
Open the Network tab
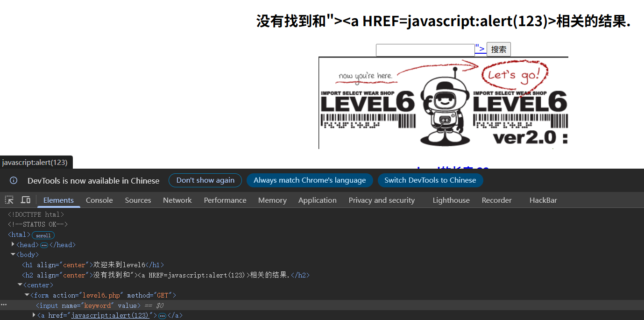177,200
